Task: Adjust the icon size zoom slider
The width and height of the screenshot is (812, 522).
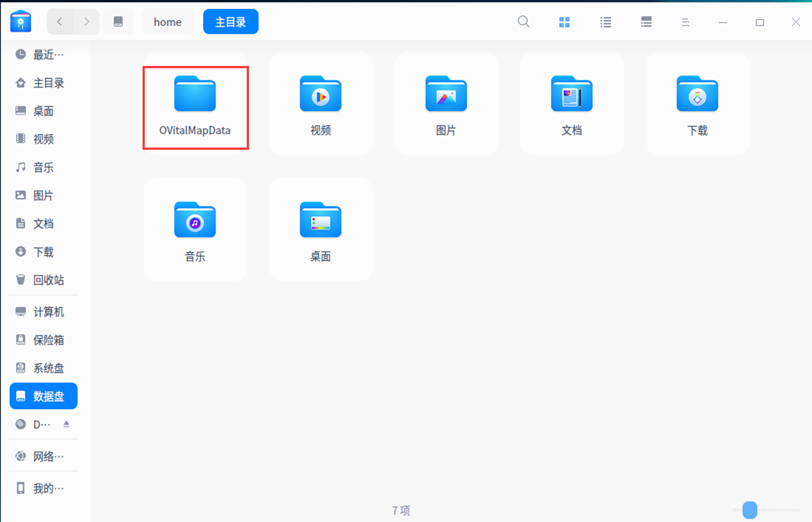Action: pos(750,510)
